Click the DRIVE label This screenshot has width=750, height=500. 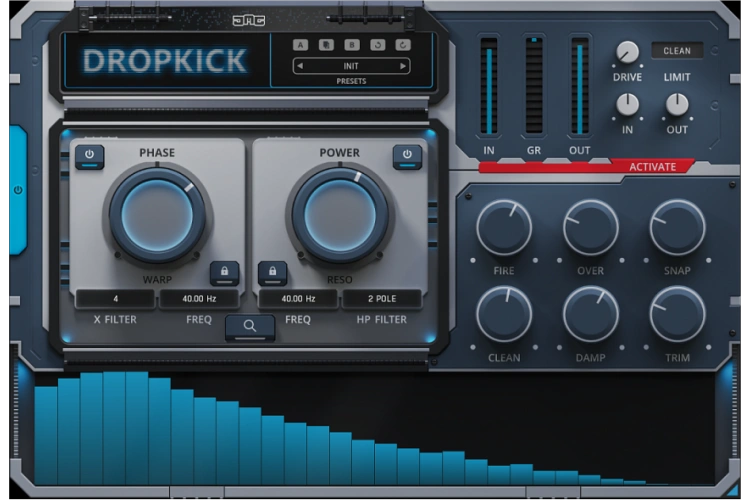click(627, 77)
